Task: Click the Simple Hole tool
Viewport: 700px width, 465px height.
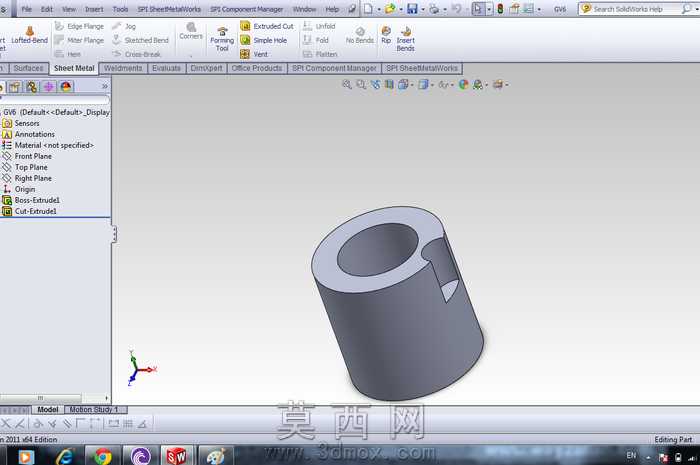Action: pyautogui.click(x=263, y=40)
